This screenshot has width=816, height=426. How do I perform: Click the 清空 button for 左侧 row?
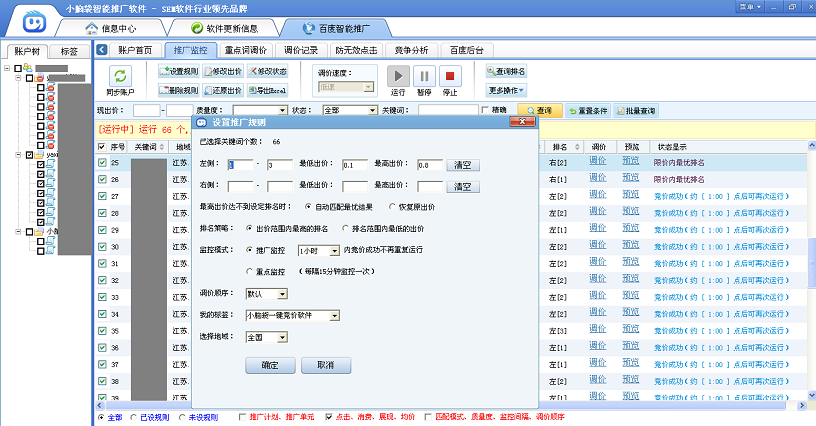coord(462,165)
